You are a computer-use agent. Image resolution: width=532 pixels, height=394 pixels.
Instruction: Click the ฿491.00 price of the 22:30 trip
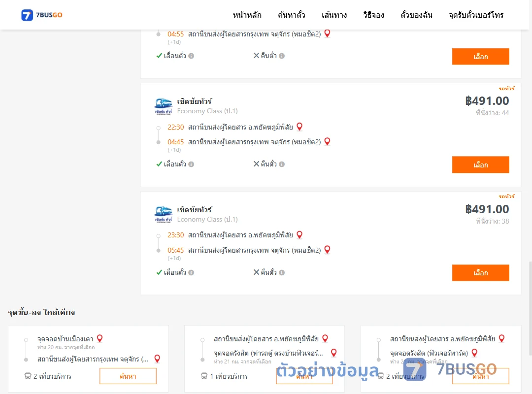pyautogui.click(x=487, y=101)
